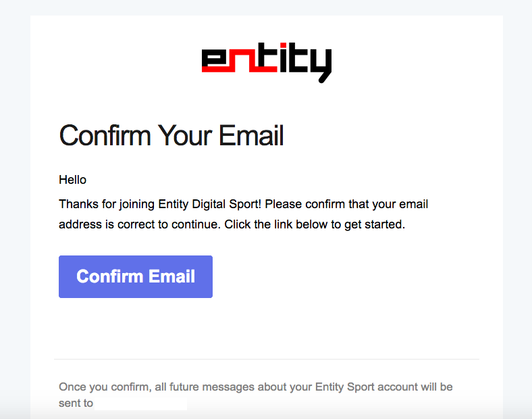Click the Confirm Email button
Image resolution: width=532 pixels, height=419 pixels.
coord(136,276)
